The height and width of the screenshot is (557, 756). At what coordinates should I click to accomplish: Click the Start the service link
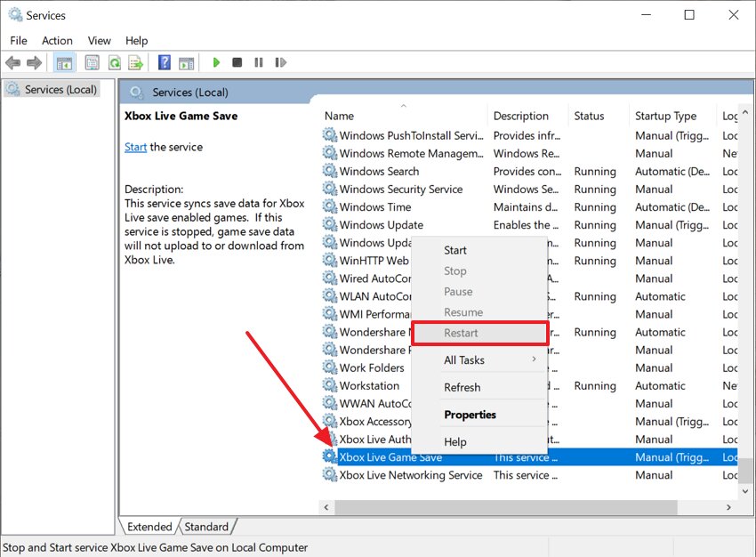tap(135, 147)
